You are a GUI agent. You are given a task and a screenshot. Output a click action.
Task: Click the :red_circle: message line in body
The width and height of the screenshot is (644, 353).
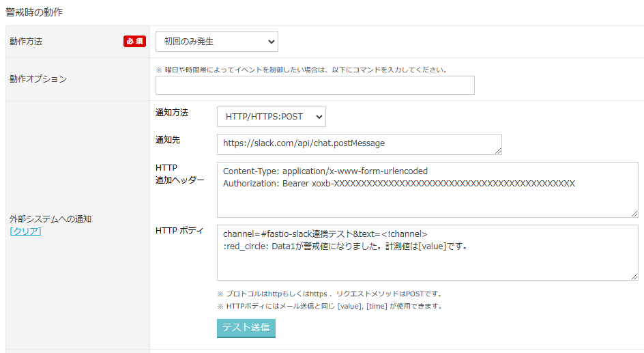(x=345, y=246)
